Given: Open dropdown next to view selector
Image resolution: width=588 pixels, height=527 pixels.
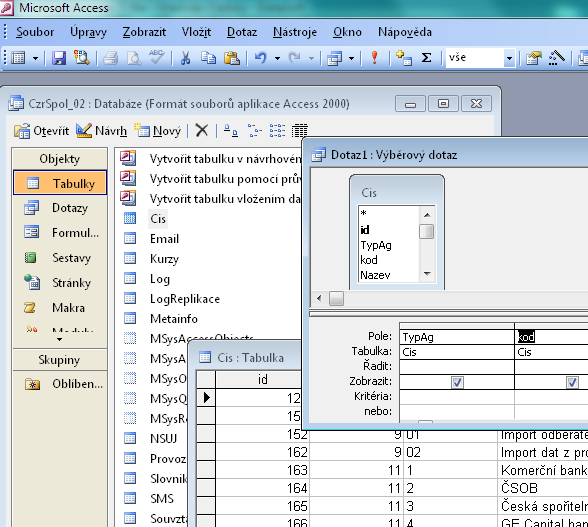Looking at the screenshot, I should [35, 58].
